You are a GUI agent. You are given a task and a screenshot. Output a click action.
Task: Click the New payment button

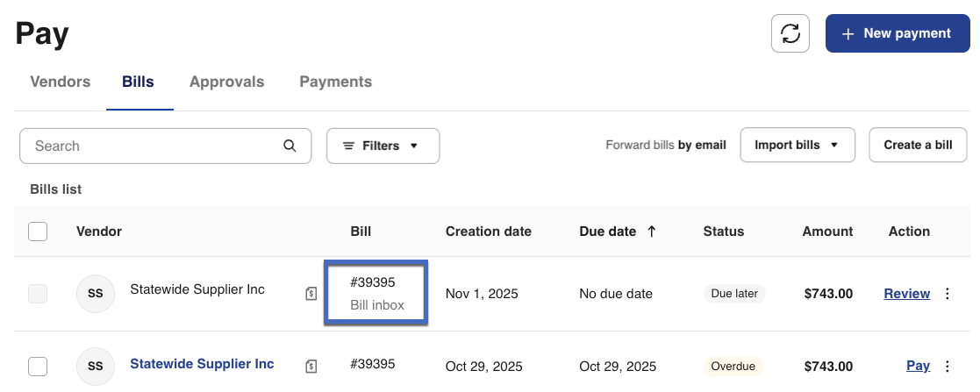(896, 33)
